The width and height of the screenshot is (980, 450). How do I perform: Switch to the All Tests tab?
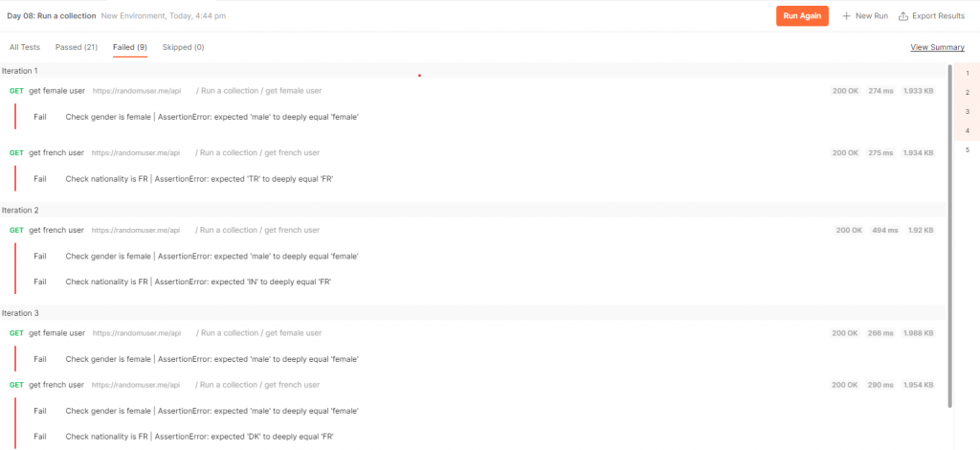point(24,47)
